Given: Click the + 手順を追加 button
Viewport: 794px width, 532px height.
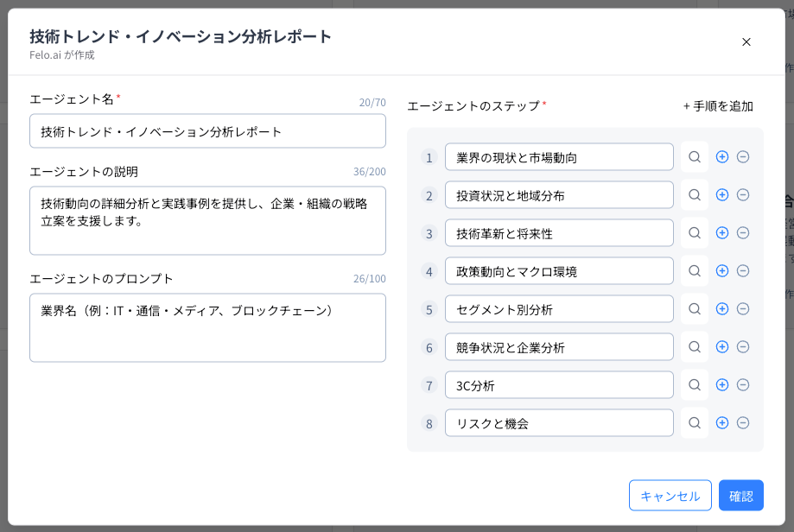Looking at the screenshot, I should click(x=718, y=106).
